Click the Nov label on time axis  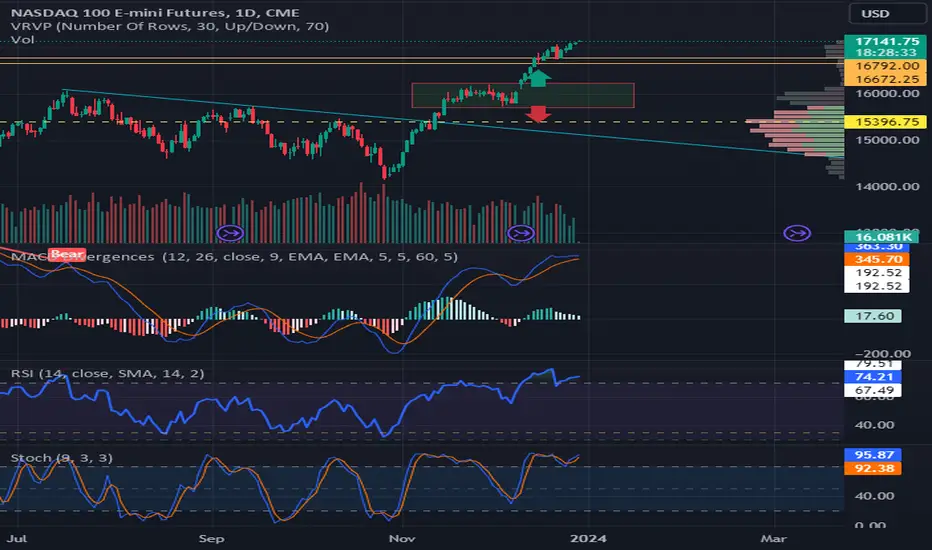click(402, 538)
